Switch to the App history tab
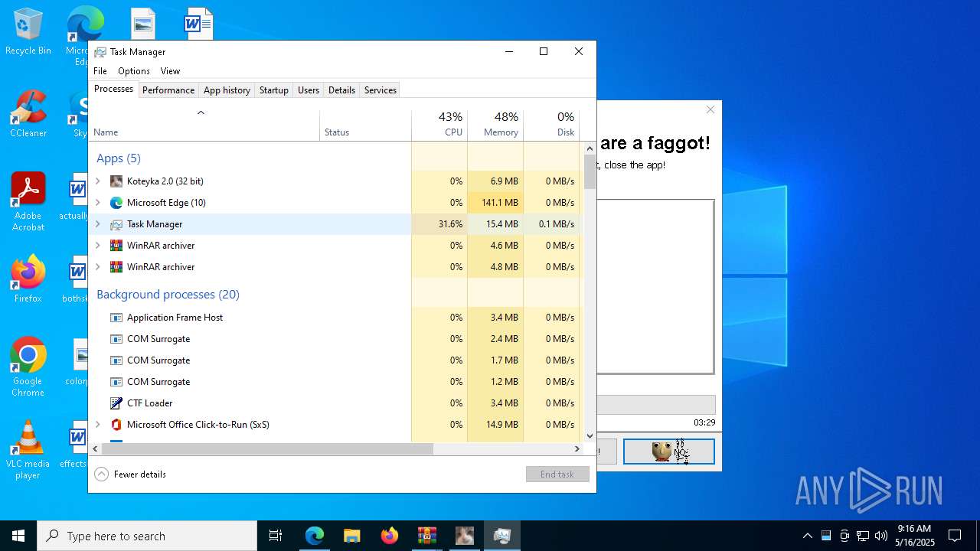Screen dimensions: 980x551 [227, 90]
